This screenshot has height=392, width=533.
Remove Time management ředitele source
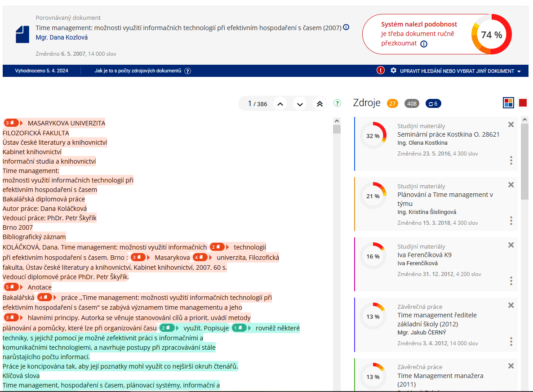(511, 305)
